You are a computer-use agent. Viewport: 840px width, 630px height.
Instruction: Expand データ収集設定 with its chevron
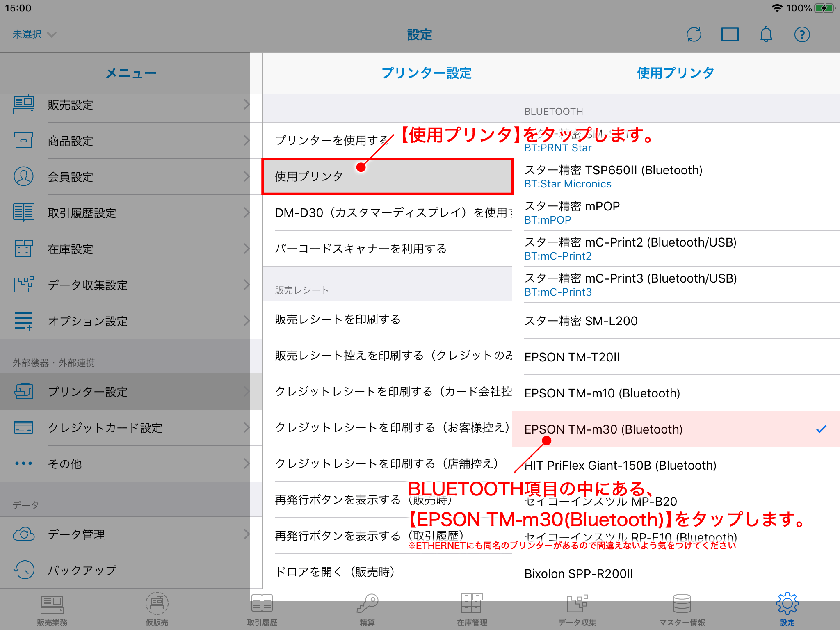[x=246, y=285]
